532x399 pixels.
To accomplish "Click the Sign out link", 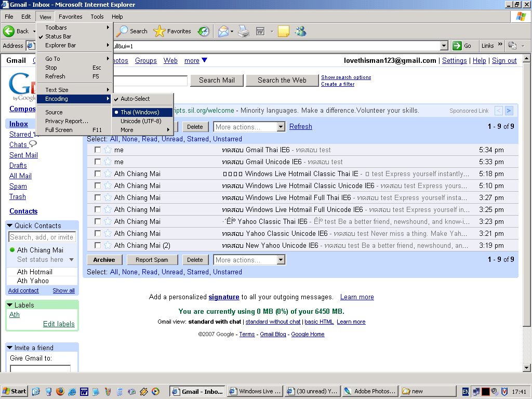I will (x=504, y=60).
